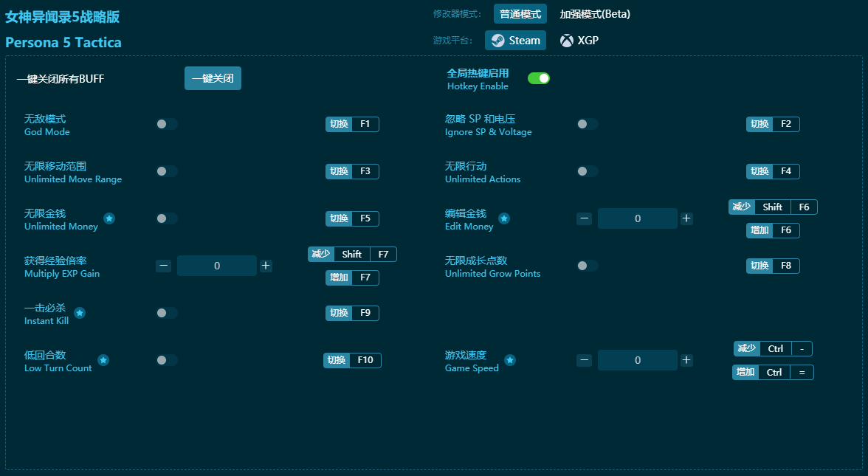
Task: Select 普通模式 trainer mode tab
Action: pyautogui.click(x=520, y=14)
